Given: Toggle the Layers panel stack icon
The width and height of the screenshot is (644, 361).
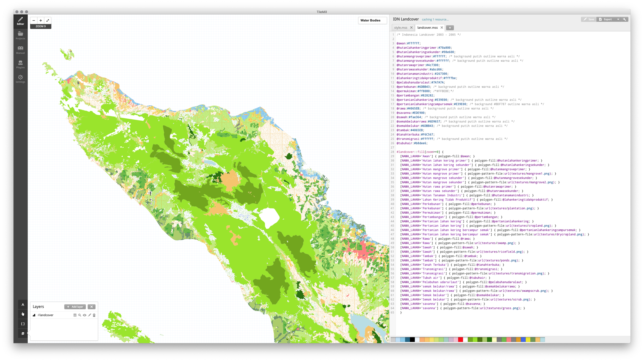Looking at the screenshot, I should pyautogui.click(x=23, y=333).
